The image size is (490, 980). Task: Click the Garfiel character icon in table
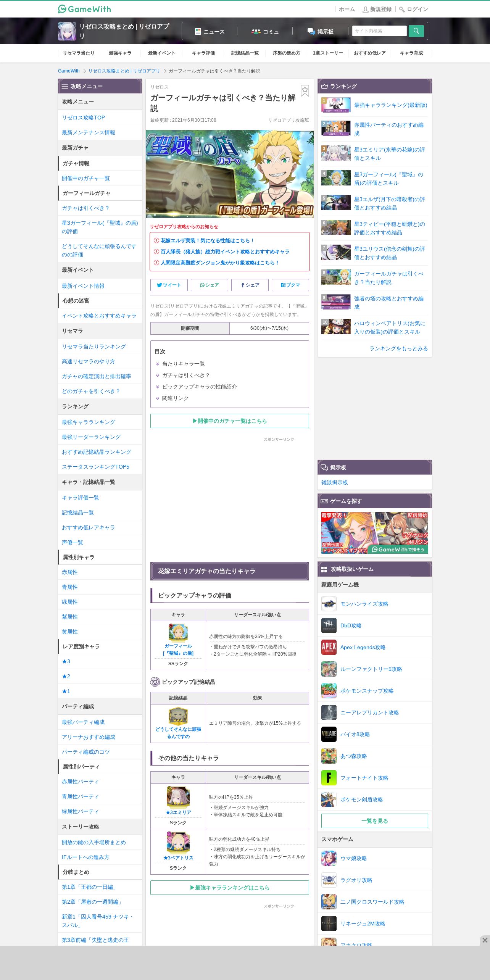178,632
